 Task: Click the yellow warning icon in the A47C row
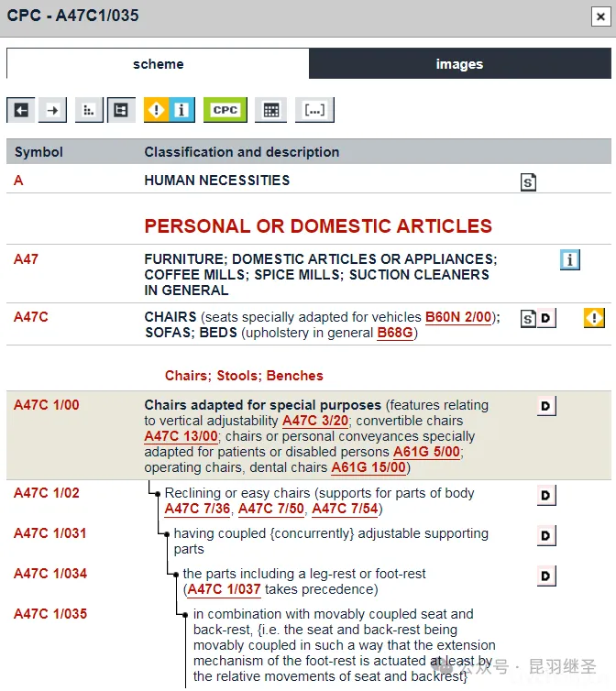pos(594,318)
